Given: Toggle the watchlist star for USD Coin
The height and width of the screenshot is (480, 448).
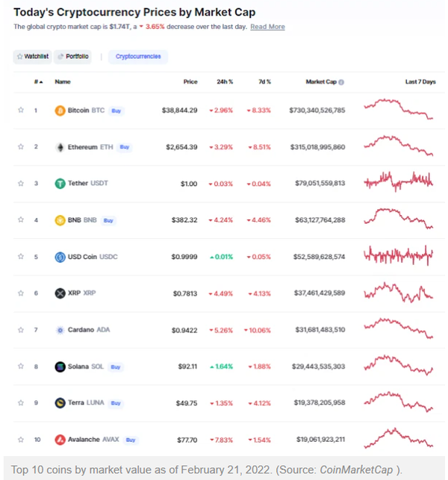Looking at the screenshot, I should point(21,256).
